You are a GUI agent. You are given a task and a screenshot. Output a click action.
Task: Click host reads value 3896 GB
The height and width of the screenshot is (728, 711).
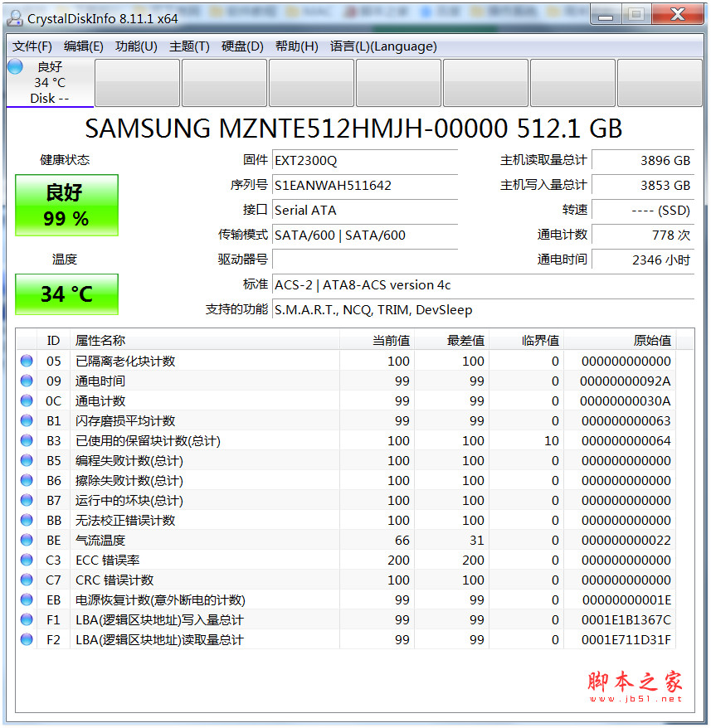point(643,161)
